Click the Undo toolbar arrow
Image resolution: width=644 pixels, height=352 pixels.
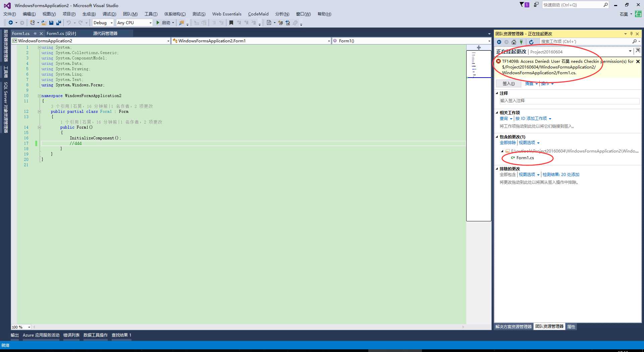coord(68,23)
